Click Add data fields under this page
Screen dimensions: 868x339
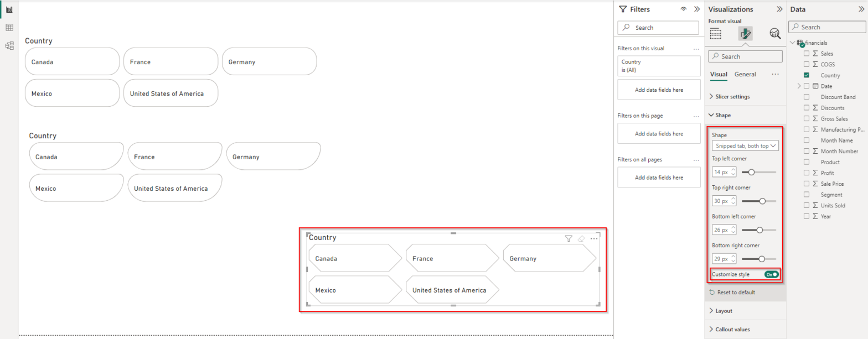click(x=659, y=133)
